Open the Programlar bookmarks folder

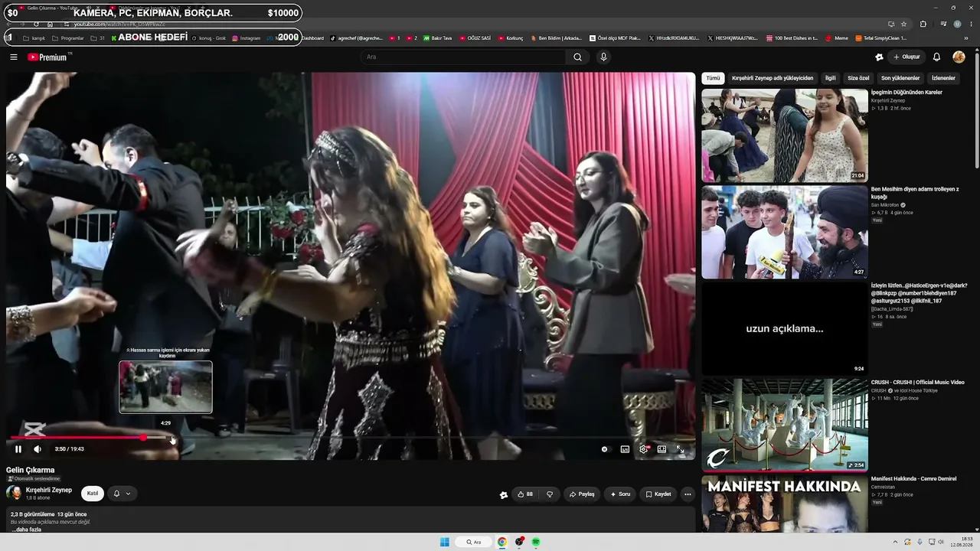click(69, 37)
